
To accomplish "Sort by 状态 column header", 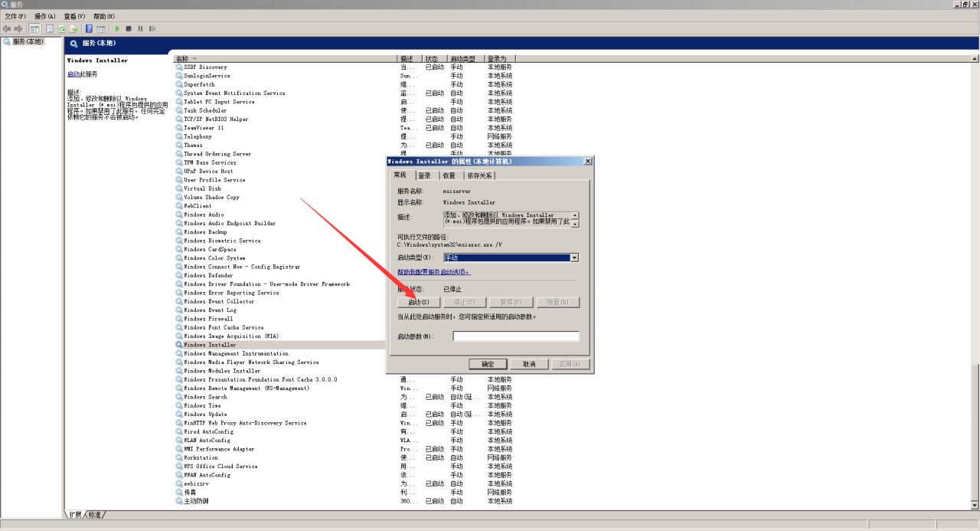I will 436,58.
